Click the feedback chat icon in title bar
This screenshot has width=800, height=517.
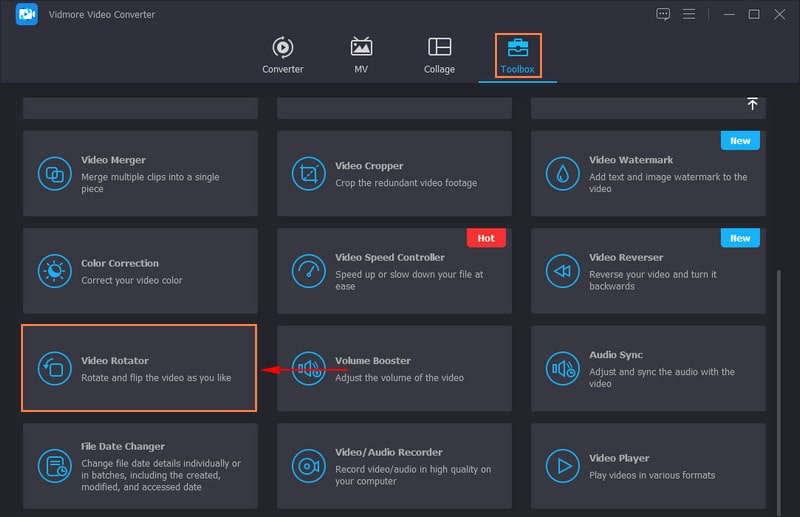pyautogui.click(x=663, y=14)
